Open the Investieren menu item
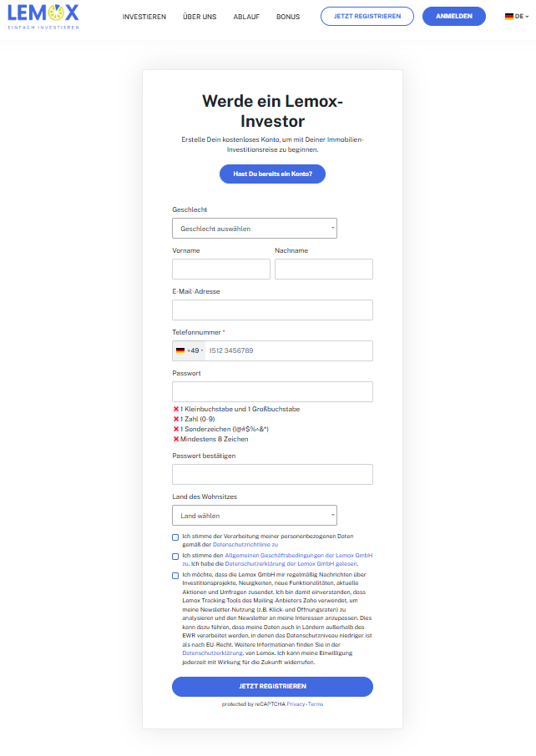The height and width of the screenshot is (756, 536). pos(144,17)
